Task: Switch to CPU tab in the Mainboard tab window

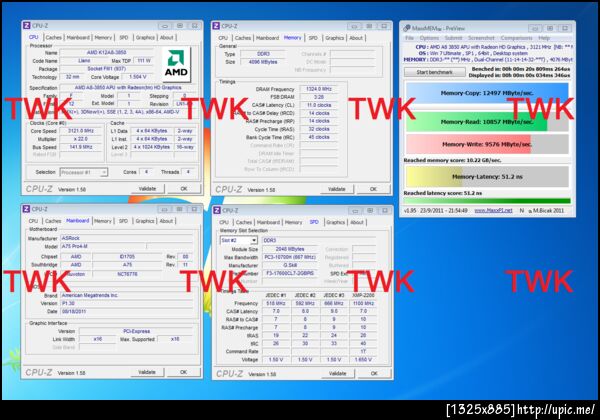Action: tap(33, 221)
